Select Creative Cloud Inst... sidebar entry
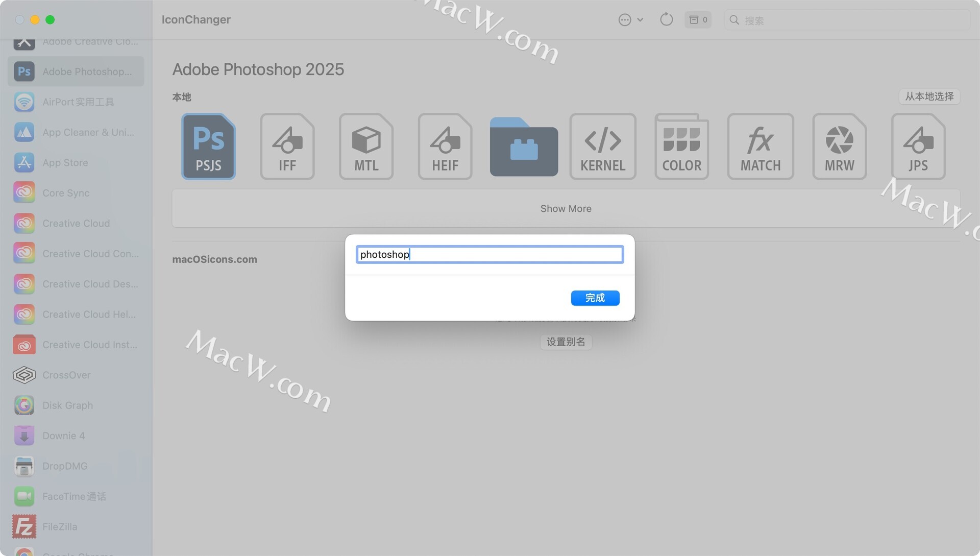The width and height of the screenshot is (980, 556). click(76, 345)
